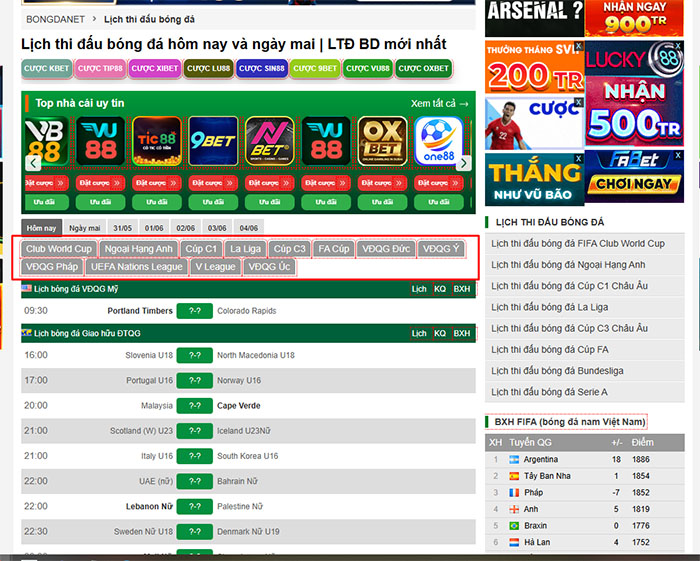Click the CƯỢC XIBET button
Viewport: 700px width, 561px height.
(x=154, y=69)
